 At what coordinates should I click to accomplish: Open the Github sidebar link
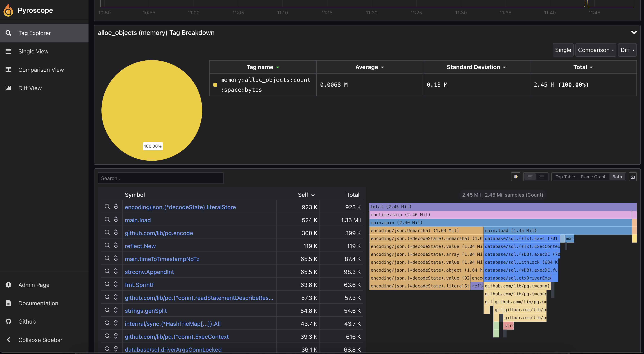point(27,321)
